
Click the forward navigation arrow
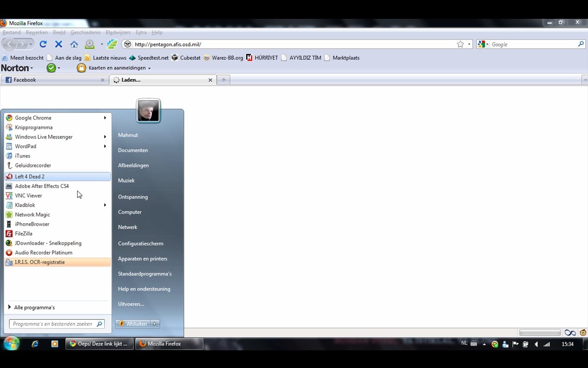[x=22, y=44]
